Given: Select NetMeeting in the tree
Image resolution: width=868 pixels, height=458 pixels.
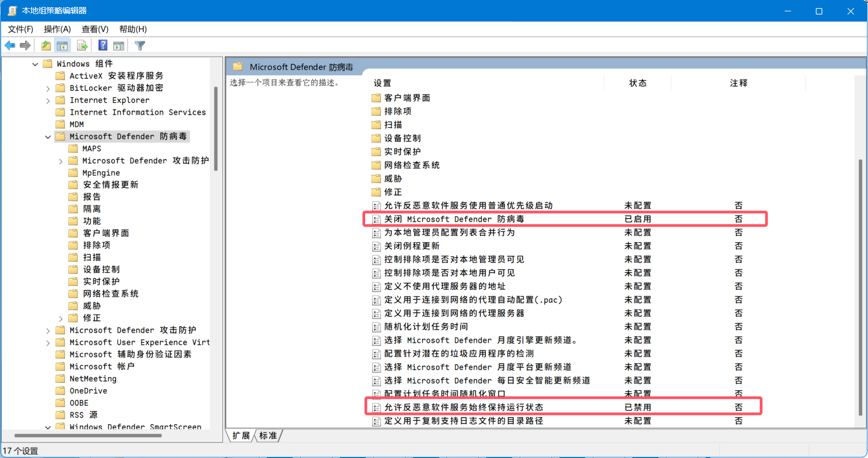Looking at the screenshot, I should (x=93, y=379).
